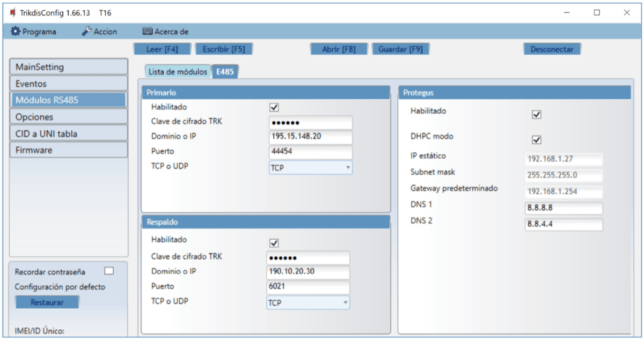Click the TrikdisConfig app icon in title bar
The image size is (644, 341).
point(12,12)
